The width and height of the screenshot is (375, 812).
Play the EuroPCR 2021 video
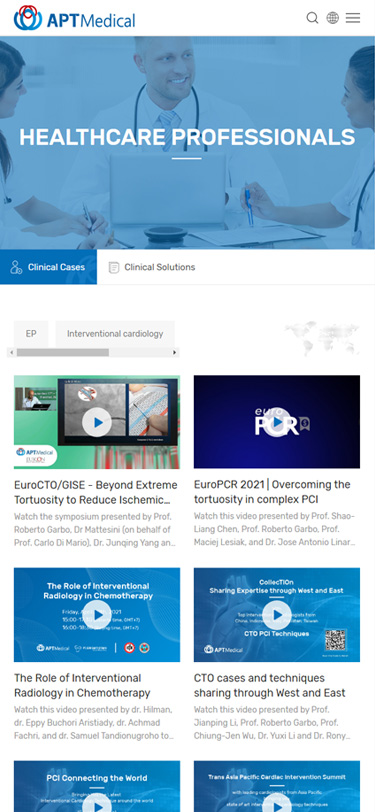(x=277, y=422)
